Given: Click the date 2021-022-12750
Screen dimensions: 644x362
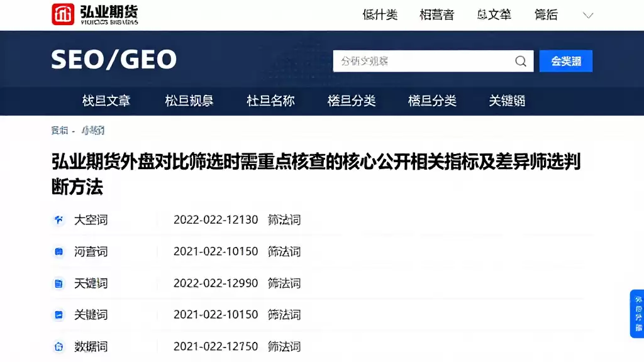Looking at the screenshot, I should (216, 346).
